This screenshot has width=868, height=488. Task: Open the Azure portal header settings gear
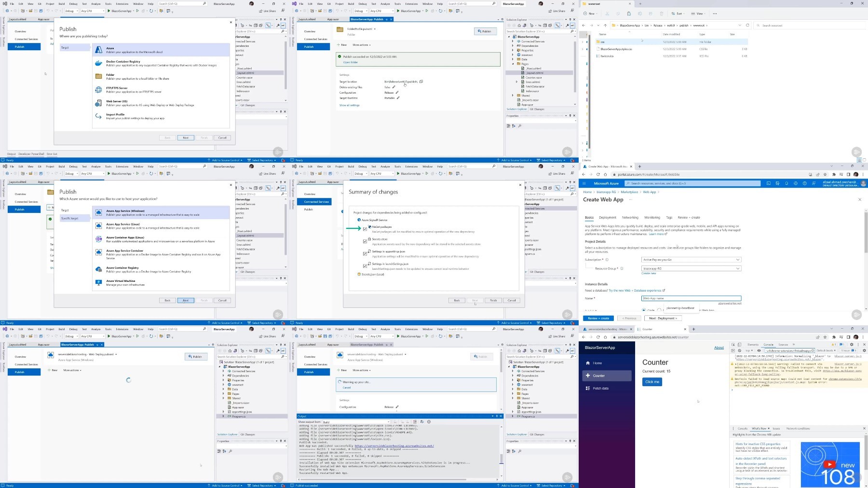[796, 183]
